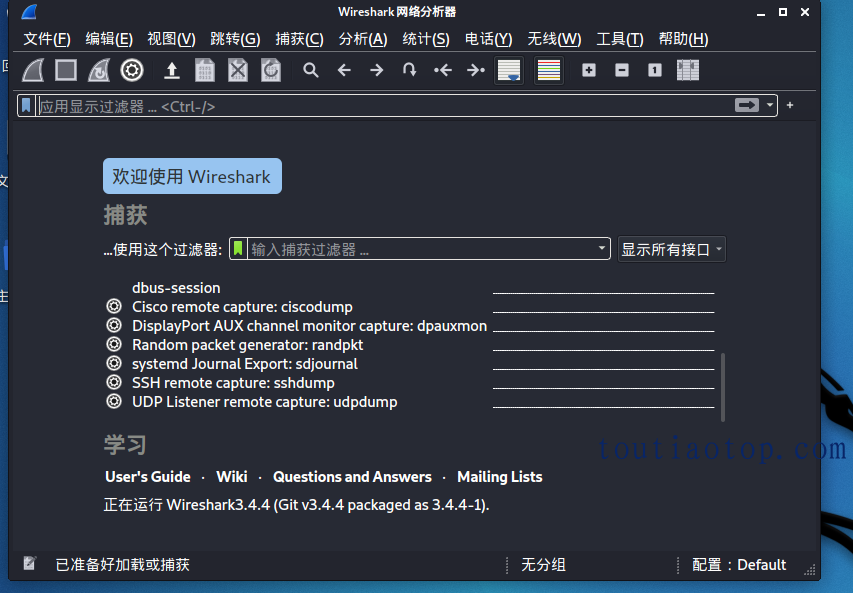Click the udpdump interface settings gear
Image resolution: width=853 pixels, height=593 pixels.
(114, 401)
